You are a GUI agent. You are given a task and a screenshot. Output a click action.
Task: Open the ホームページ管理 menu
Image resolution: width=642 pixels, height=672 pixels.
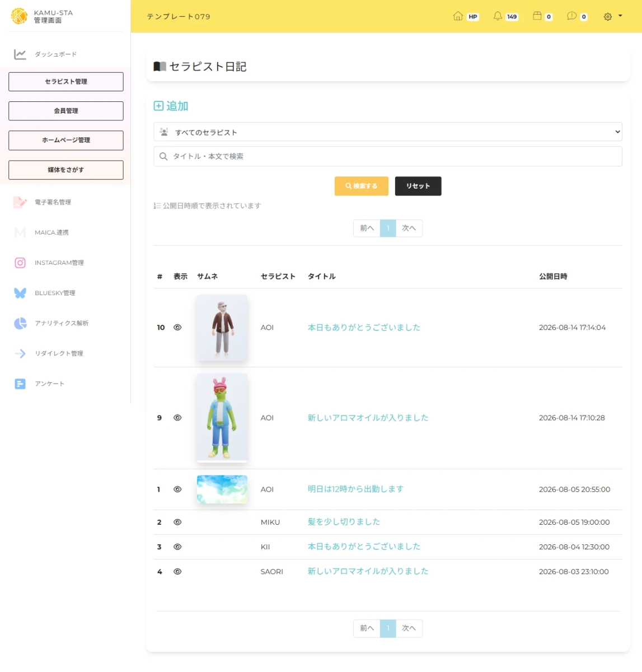pos(66,141)
